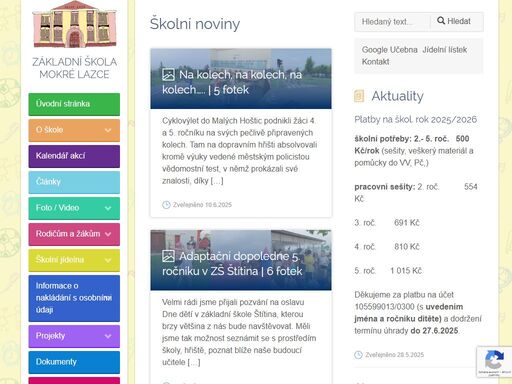Click the Hledat search button

(x=457, y=22)
